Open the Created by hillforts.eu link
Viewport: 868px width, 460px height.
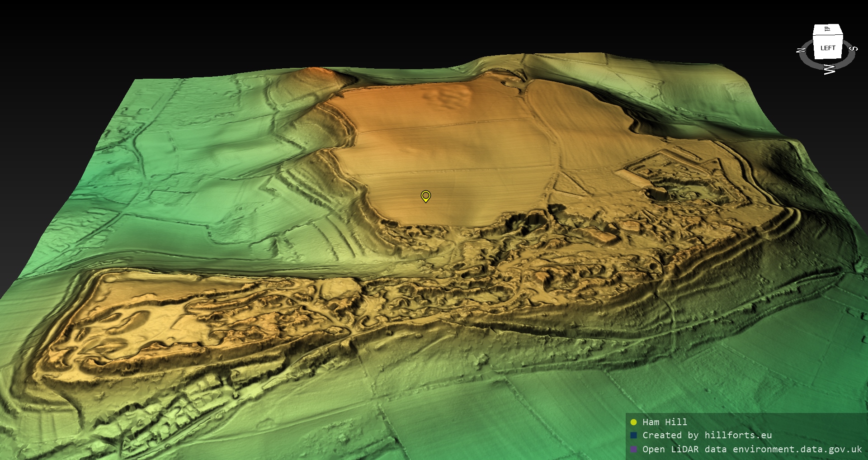(x=707, y=435)
